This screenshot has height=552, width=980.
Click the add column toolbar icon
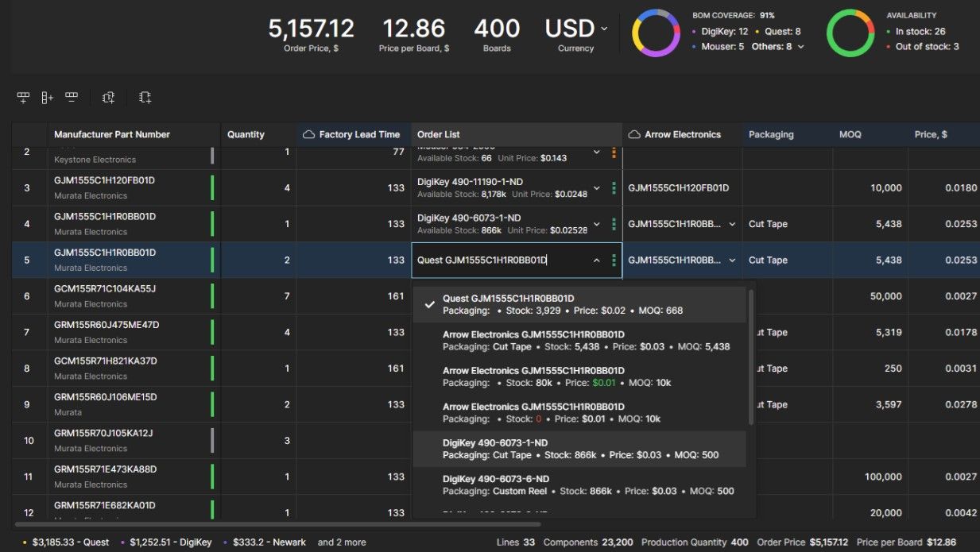(47, 98)
